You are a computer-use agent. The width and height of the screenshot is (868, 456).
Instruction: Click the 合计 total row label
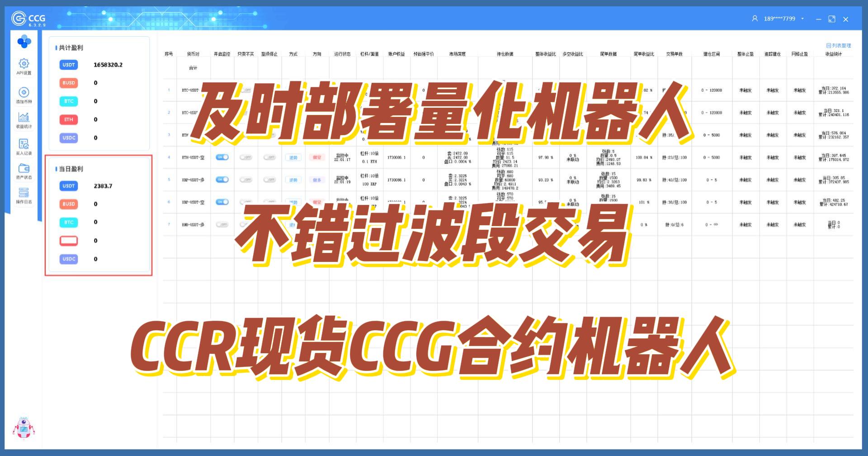pos(193,68)
